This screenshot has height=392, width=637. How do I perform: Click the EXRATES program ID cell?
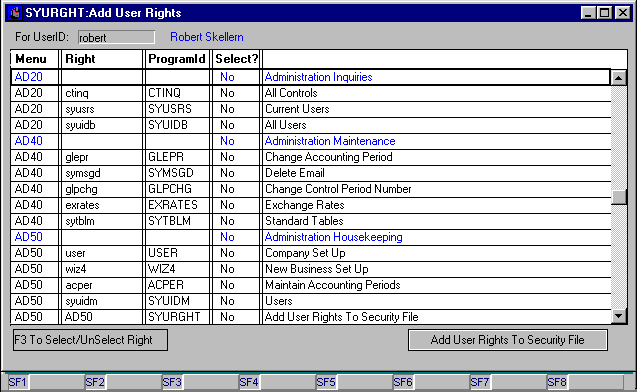177,205
